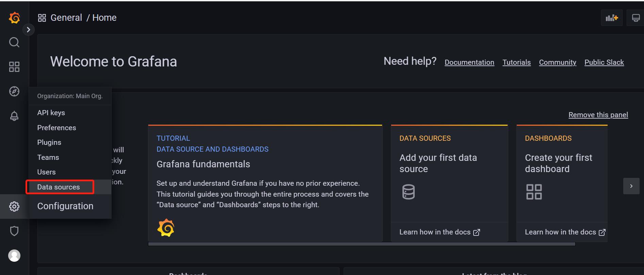Image resolution: width=644 pixels, height=275 pixels.
Task: Click the grid icon in Dashboards card
Action: coord(534,192)
